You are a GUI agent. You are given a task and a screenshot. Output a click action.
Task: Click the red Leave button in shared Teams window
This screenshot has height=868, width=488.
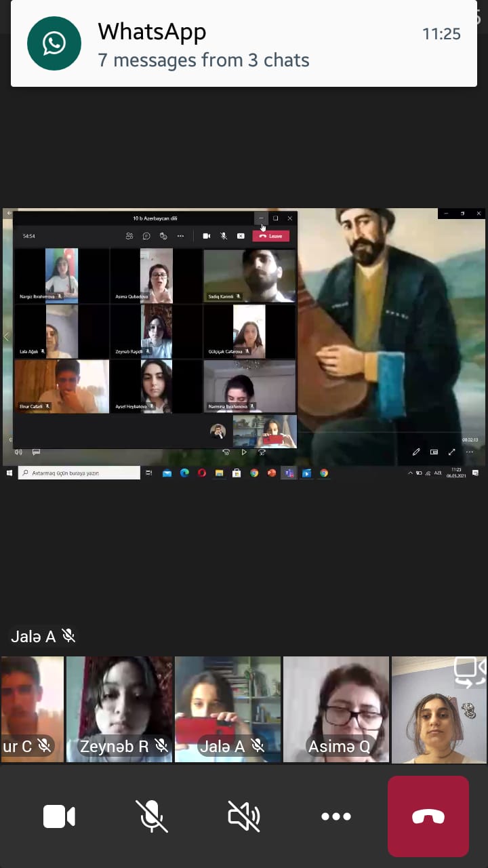pyautogui.click(x=271, y=236)
